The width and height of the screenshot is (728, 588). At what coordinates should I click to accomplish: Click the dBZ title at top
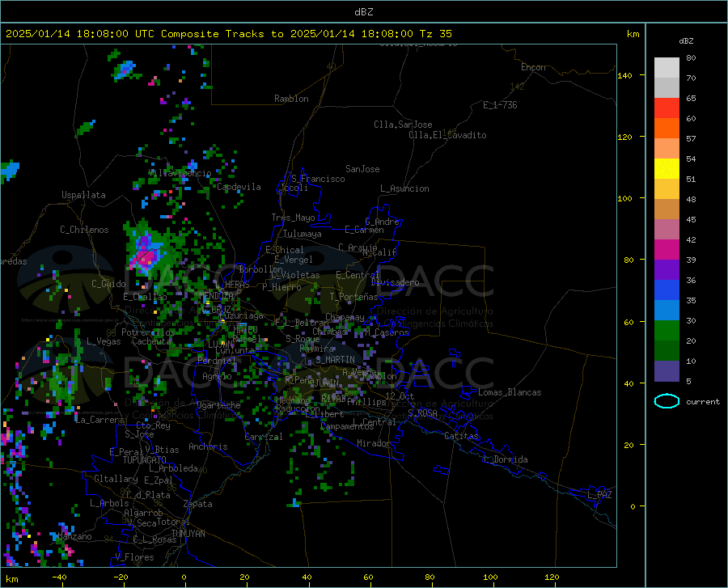tap(363, 12)
